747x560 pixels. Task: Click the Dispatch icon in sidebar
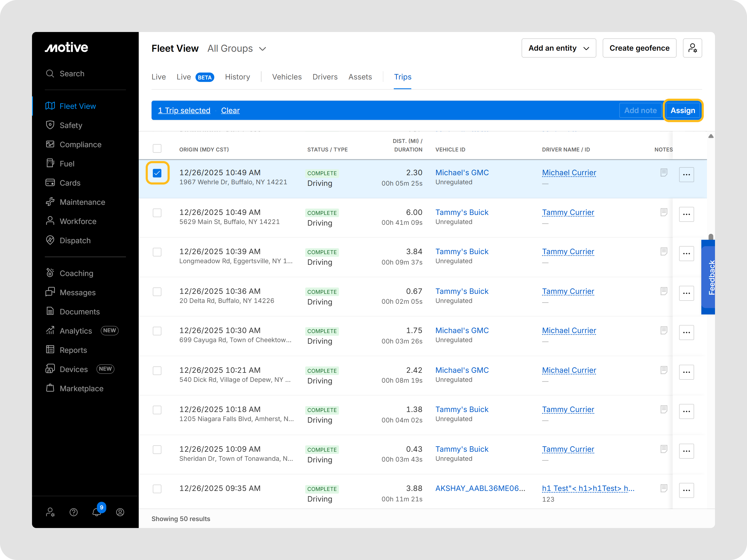[x=50, y=240]
